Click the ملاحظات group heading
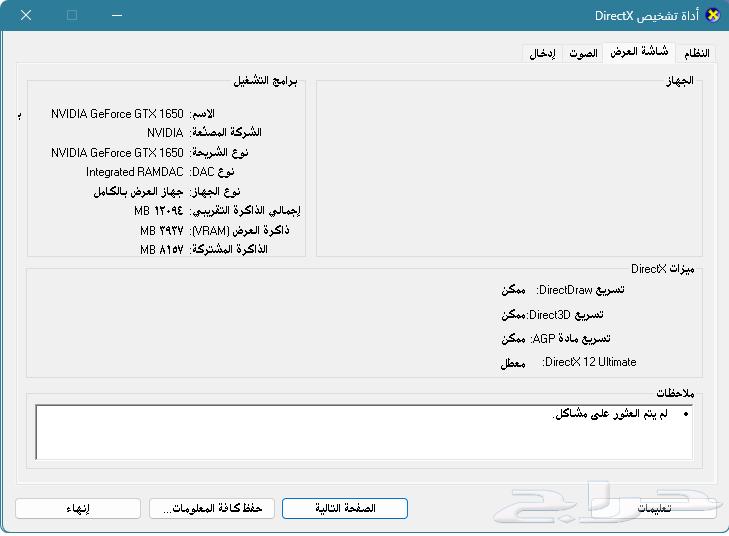Image resolution: width=729 pixels, height=536 pixels. (675, 393)
